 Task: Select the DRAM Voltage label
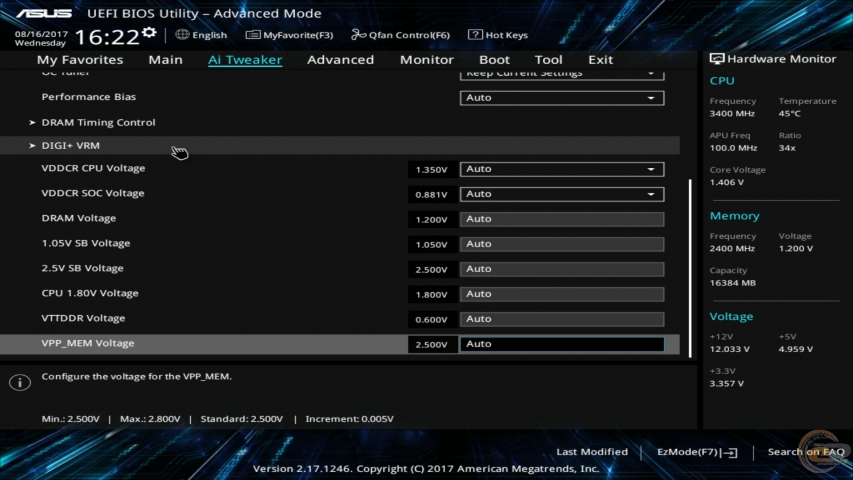pyautogui.click(x=79, y=218)
